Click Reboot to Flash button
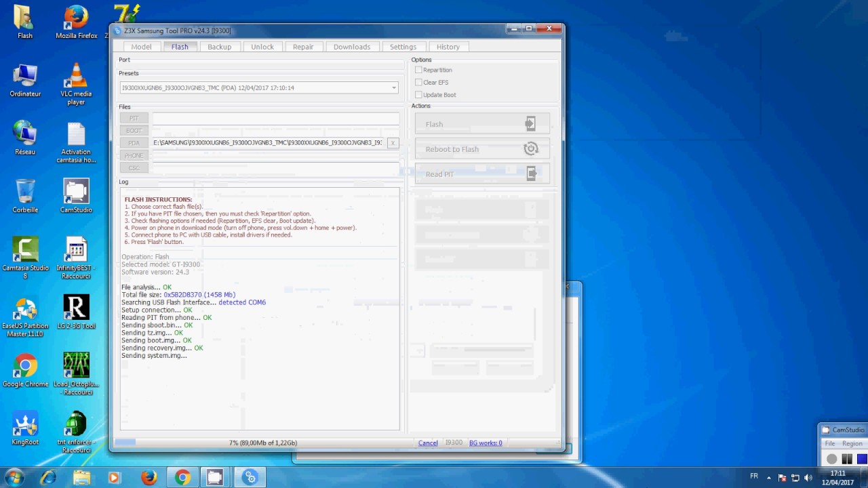Viewport: 868px width, 488px height. tap(482, 149)
